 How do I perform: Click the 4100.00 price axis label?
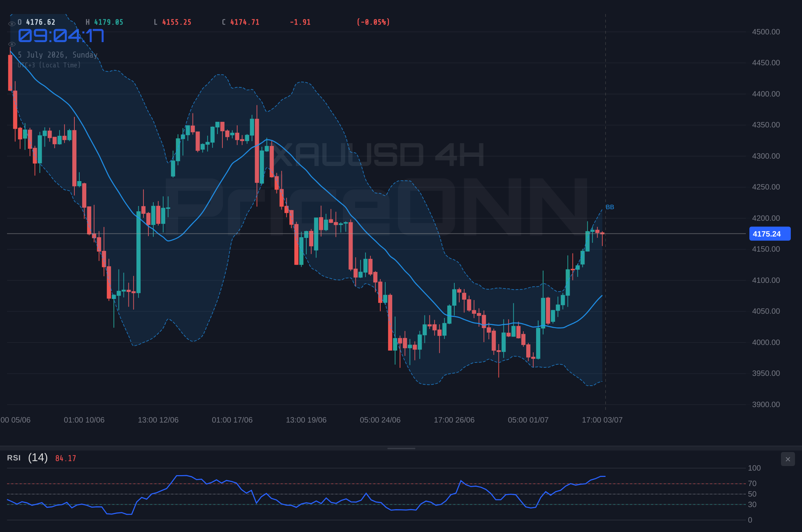pyautogui.click(x=766, y=280)
